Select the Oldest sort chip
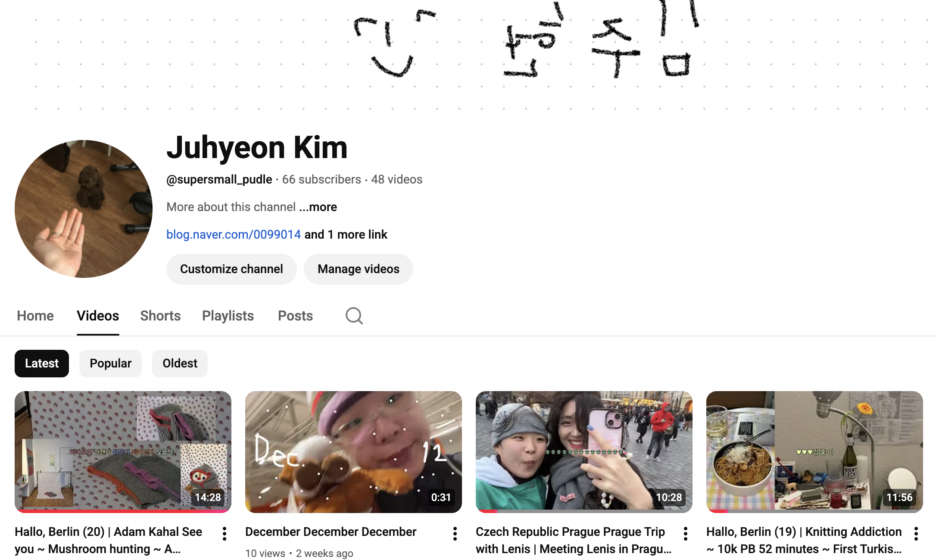This screenshot has height=560, width=936. 180,364
